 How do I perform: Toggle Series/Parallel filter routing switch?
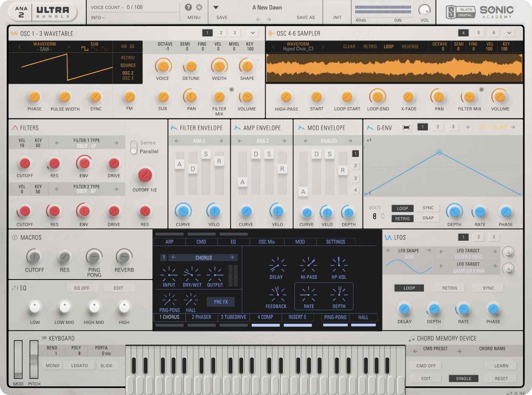point(134,147)
